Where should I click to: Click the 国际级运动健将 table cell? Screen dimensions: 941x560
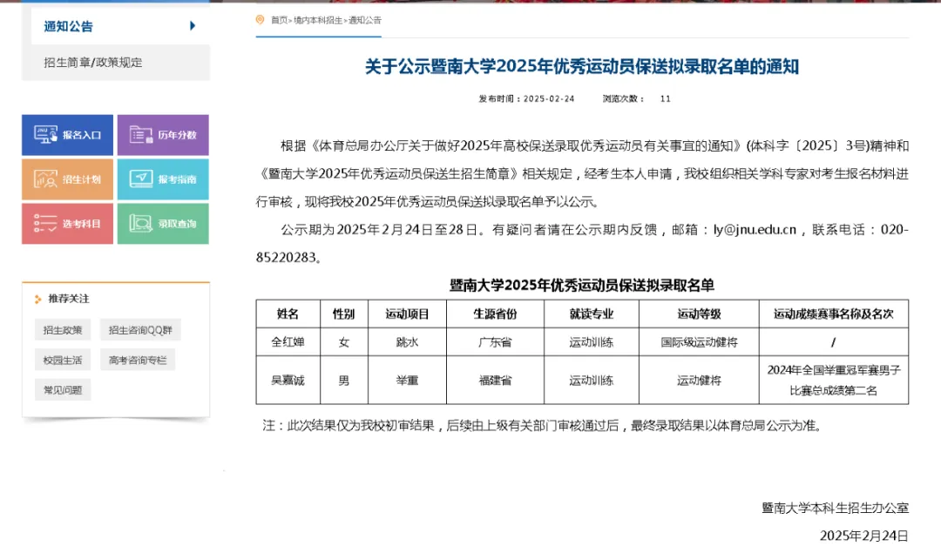coord(699,341)
